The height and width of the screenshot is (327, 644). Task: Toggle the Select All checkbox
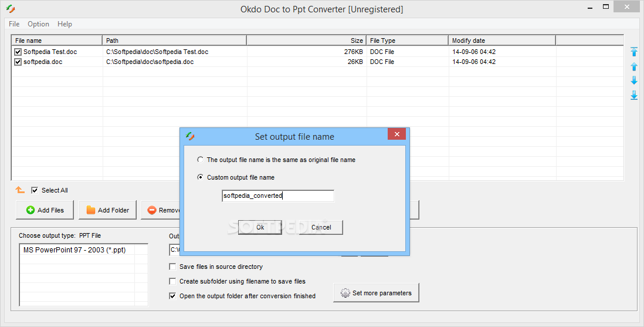tap(35, 190)
